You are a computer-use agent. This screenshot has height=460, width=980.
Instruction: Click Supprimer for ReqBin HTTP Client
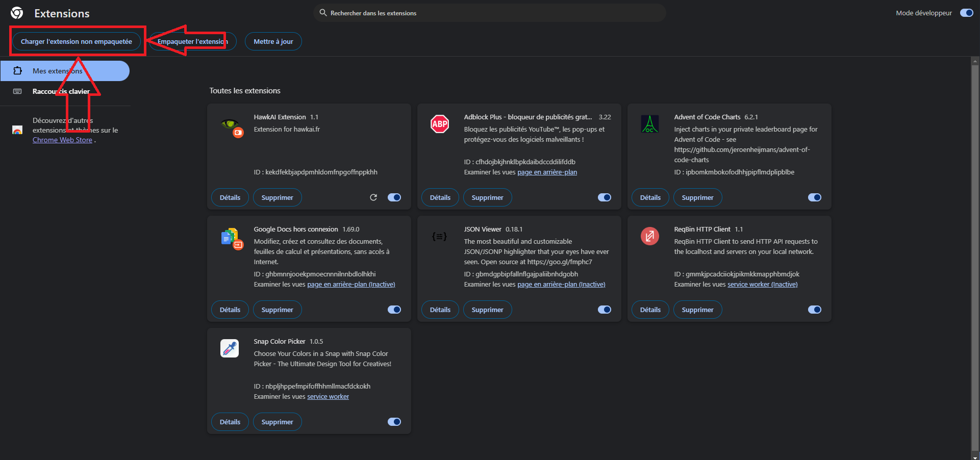click(698, 310)
